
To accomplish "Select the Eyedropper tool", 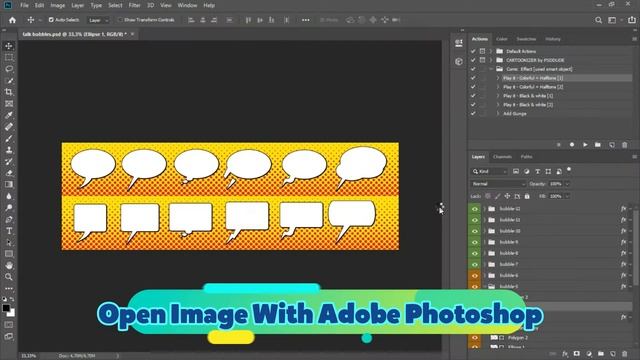I will click(x=9, y=115).
